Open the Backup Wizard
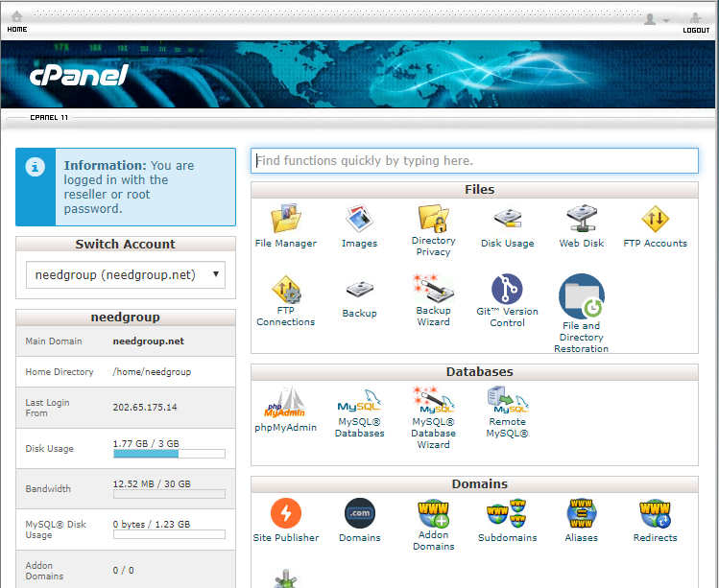 tap(433, 298)
